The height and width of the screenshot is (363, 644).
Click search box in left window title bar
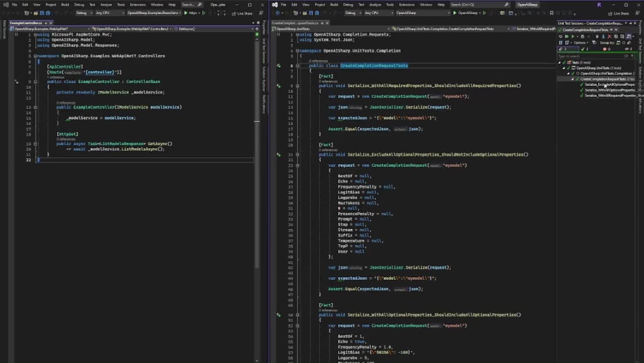tap(192, 5)
